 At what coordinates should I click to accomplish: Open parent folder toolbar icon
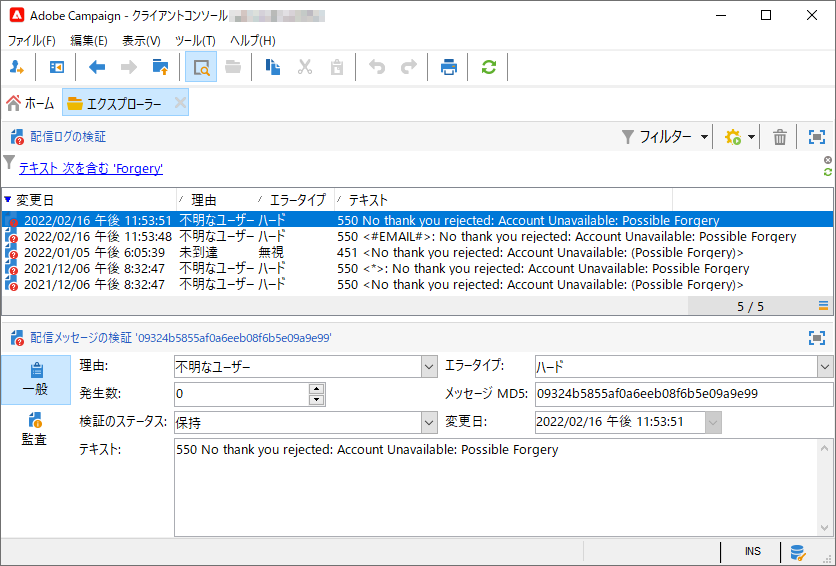point(160,67)
